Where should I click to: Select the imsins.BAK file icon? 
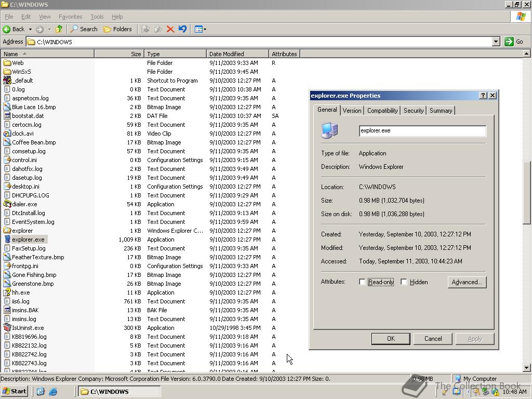coord(7,310)
